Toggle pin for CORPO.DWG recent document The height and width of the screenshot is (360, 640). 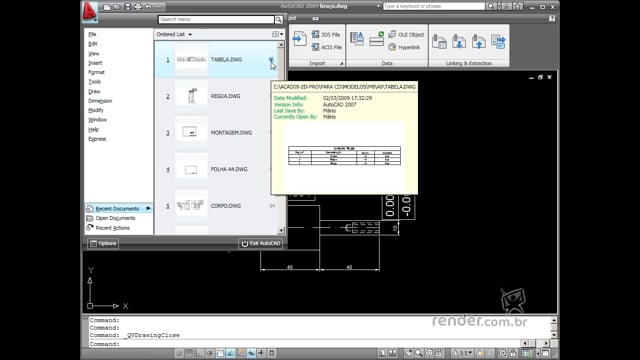coord(272,206)
